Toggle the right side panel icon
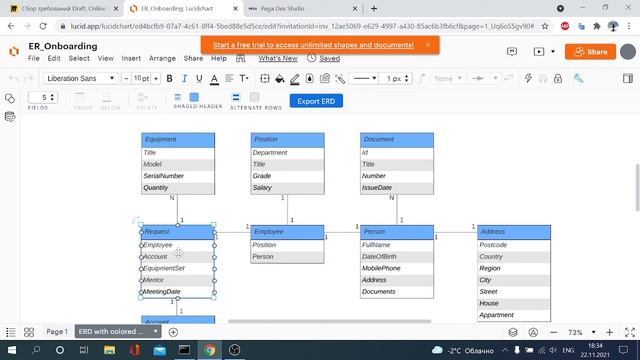Image resolution: width=640 pixels, height=360 pixels. [628, 78]
